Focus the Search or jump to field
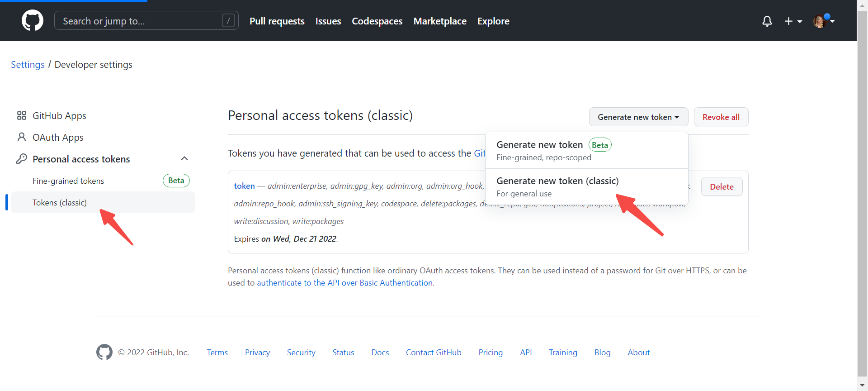This screenshot has height=391, width=868. [146, 21]
